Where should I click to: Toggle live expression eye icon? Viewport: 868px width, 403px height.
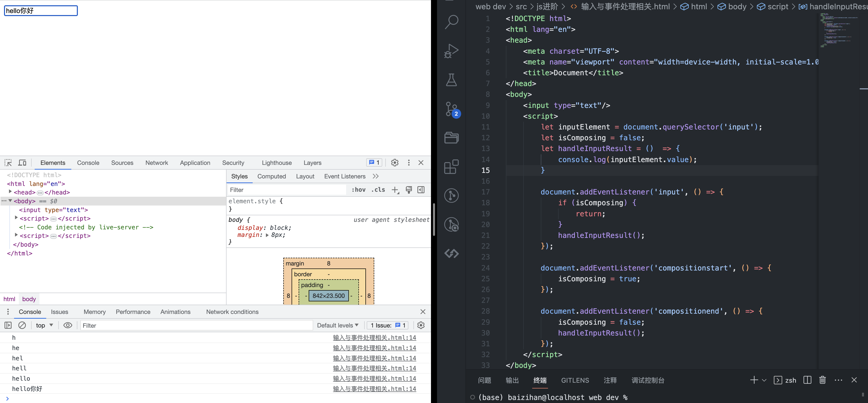pos(68,325)
